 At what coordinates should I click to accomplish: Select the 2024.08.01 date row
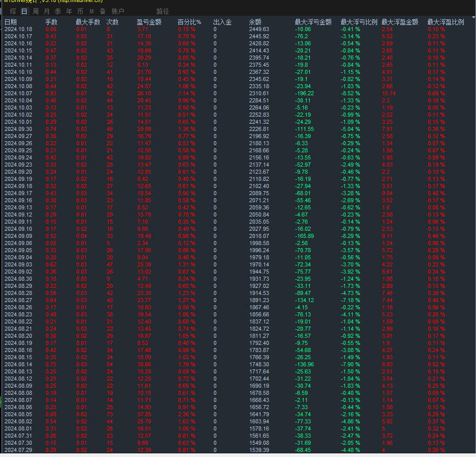pyautogui.click(x=18, y=428)
